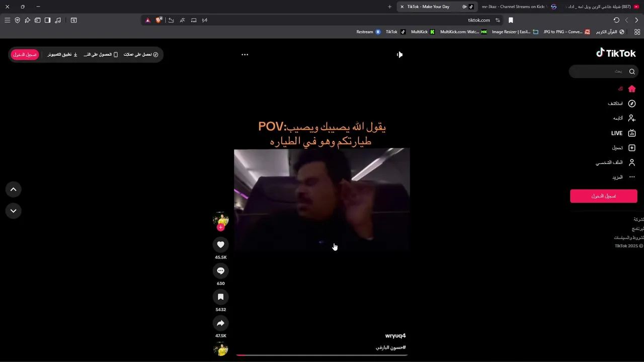The width and height of the screenshot is (644, 362).
Task: Click the get coins button
Action: click(141, 54)
